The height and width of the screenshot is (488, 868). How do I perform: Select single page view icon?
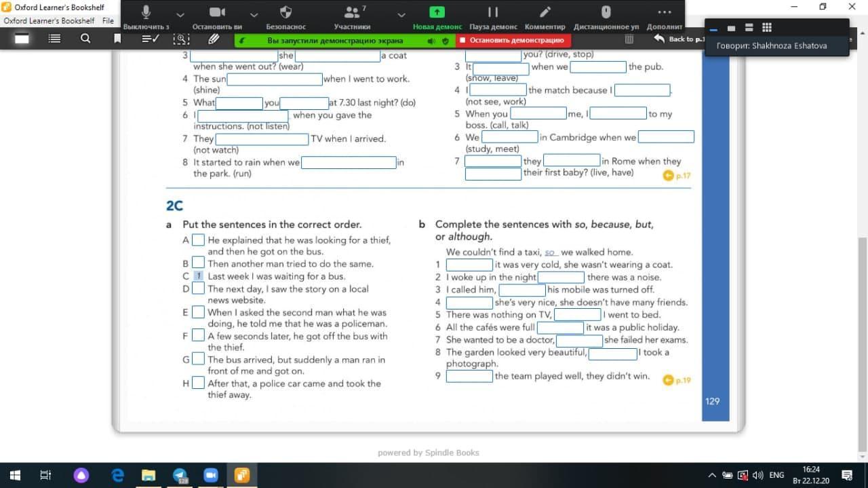[x=22, y=39]
